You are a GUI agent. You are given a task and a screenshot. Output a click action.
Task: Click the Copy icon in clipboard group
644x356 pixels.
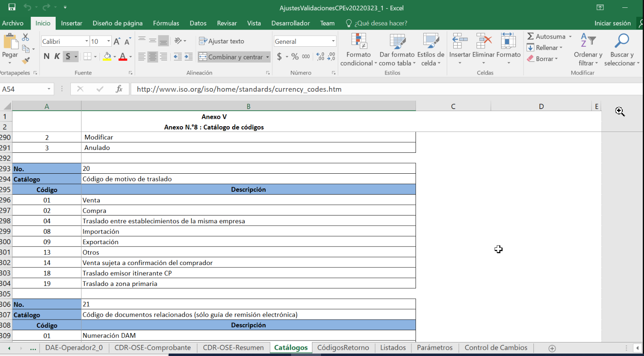(26, 49)
